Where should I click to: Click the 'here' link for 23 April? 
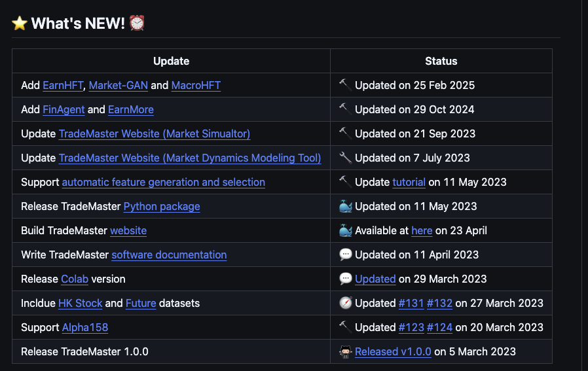tap(422, 230)
